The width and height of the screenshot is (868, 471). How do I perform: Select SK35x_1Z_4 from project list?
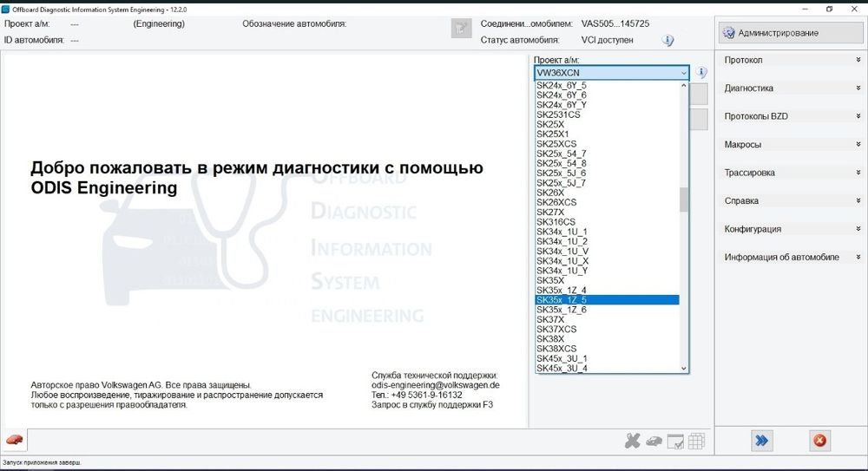click(x=607, y=290)
